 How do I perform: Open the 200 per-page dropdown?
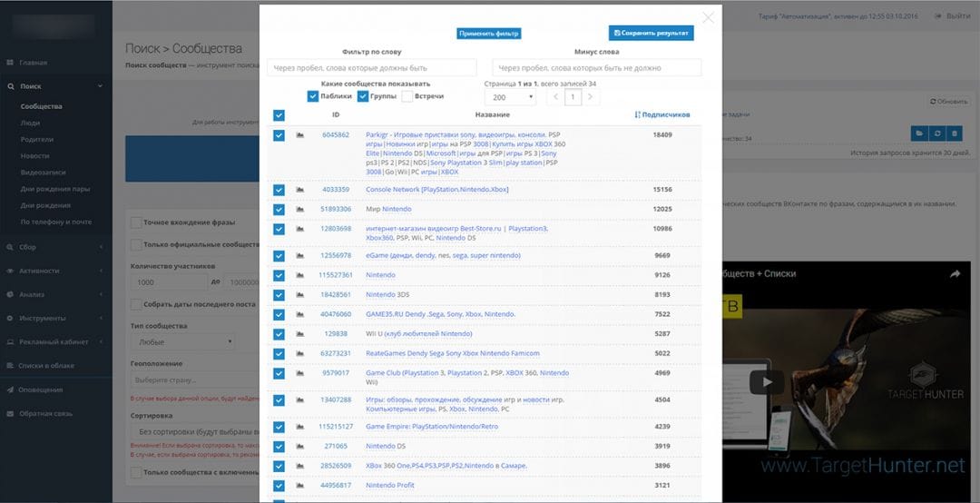510,97
